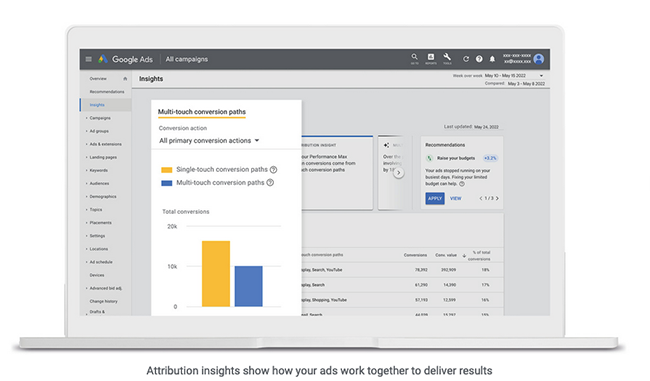Viewport: 650px width, 381px height.
Task: Open the hamburger main menu
Action: coord(88,59)
